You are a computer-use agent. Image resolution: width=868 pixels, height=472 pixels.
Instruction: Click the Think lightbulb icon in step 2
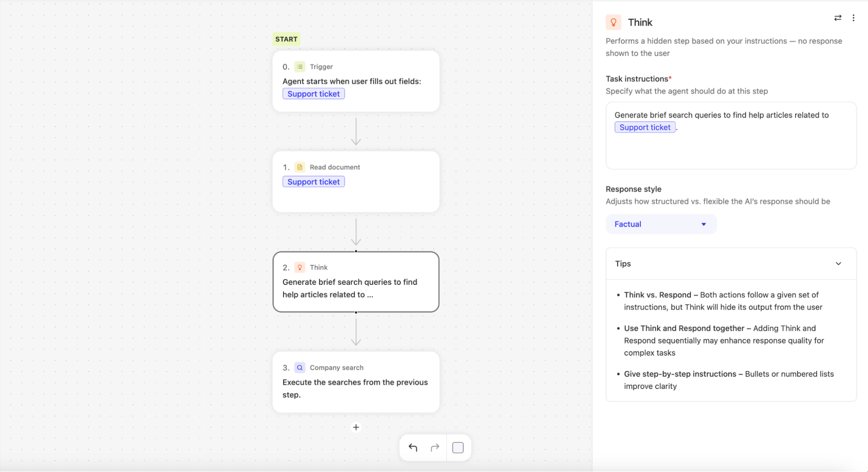click(x=300, y=267)
